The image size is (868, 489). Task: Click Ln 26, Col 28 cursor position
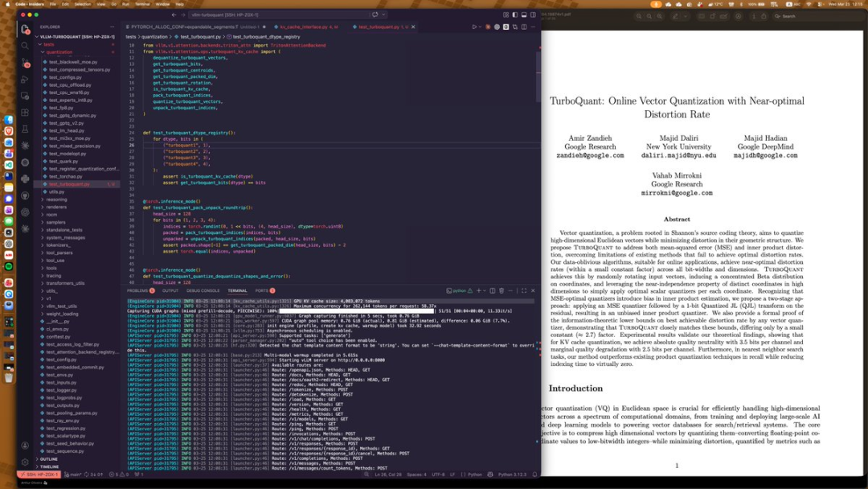(x=387, y=475)
